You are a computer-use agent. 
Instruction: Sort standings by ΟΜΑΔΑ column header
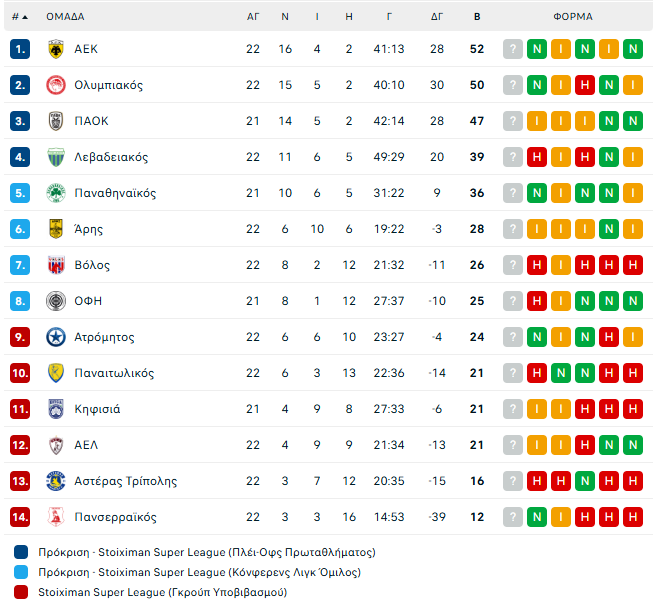(65, 17)
